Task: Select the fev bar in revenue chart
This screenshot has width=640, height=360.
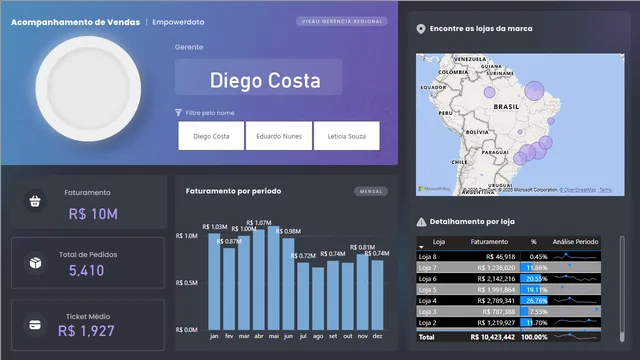Action: 229,289
